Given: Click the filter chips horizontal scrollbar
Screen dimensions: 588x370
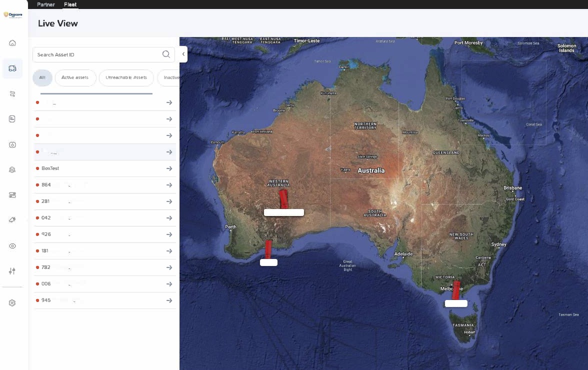Looking at the screenshot, I should click(96, 93).
